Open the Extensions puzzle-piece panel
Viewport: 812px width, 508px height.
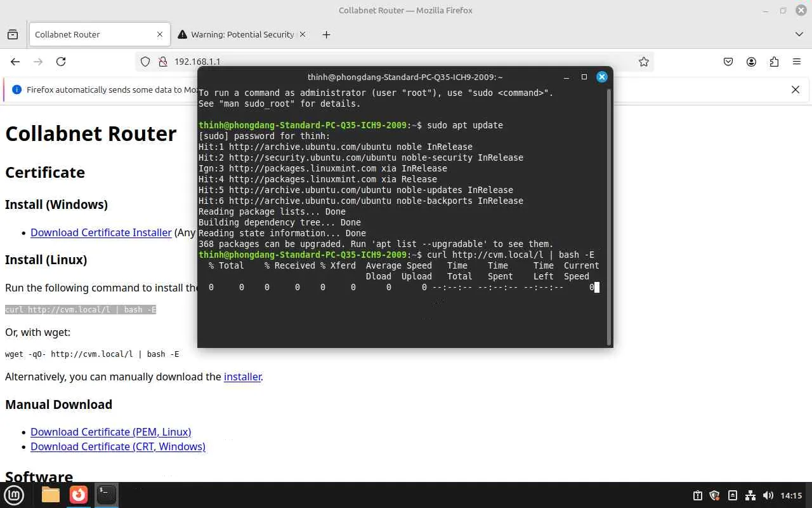[774, 62]
